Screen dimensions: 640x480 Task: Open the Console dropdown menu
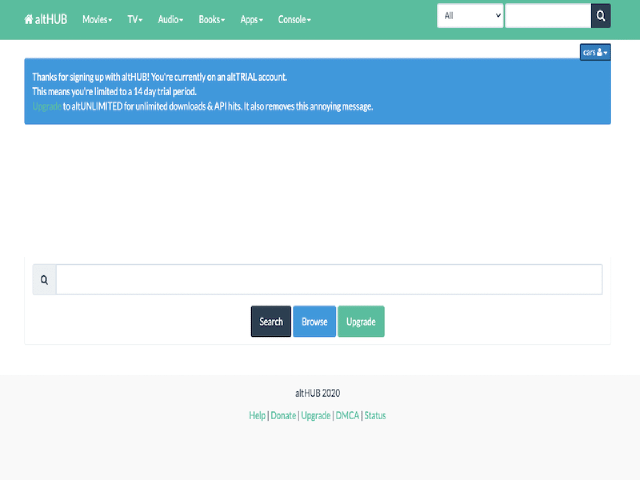pos(294,19)
